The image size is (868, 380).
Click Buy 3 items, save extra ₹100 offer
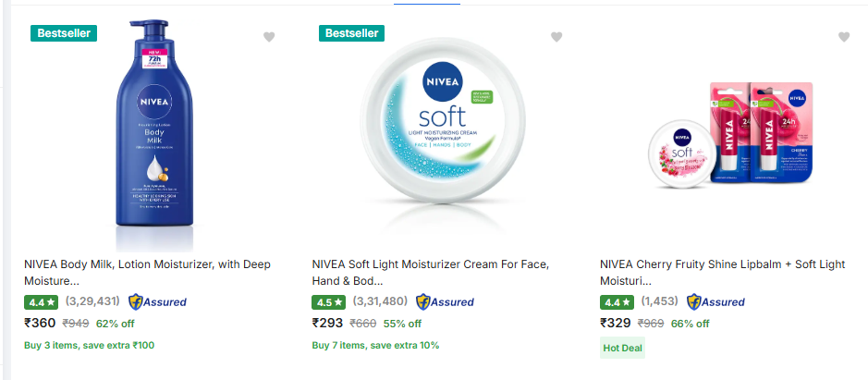tap(90, 345)
